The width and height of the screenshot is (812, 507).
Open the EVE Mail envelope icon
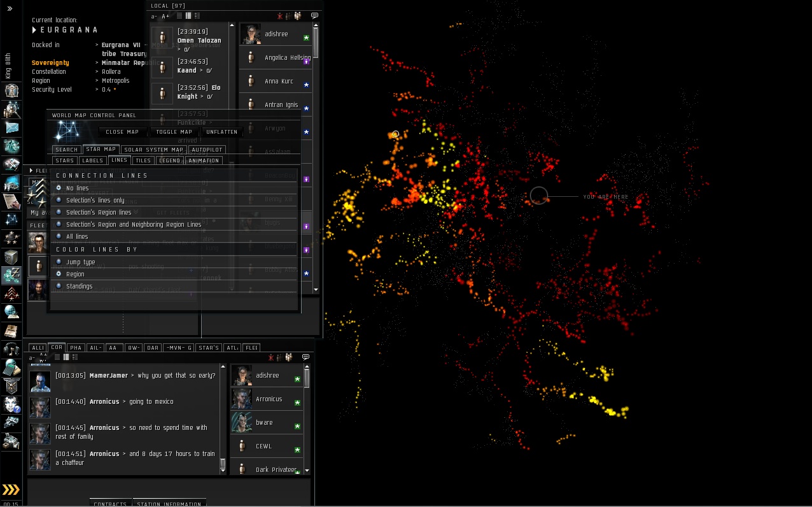pyautogui.click(x=12, y=127)
